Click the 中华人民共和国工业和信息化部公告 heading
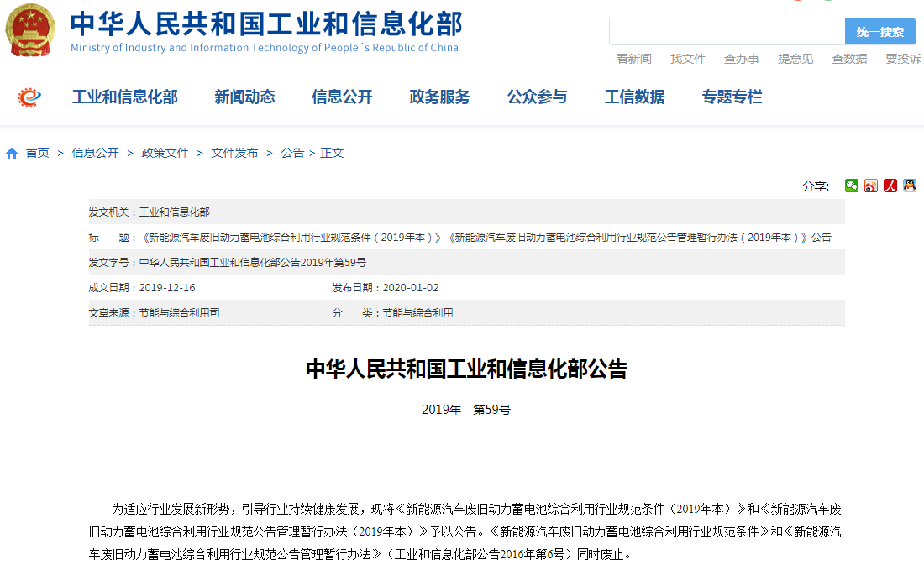This screenshot has width=924, height=565. point(467,369)
